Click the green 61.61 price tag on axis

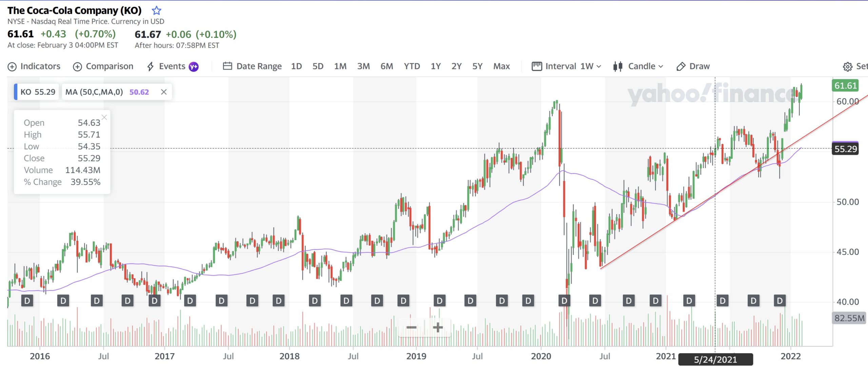pos(845,86)
